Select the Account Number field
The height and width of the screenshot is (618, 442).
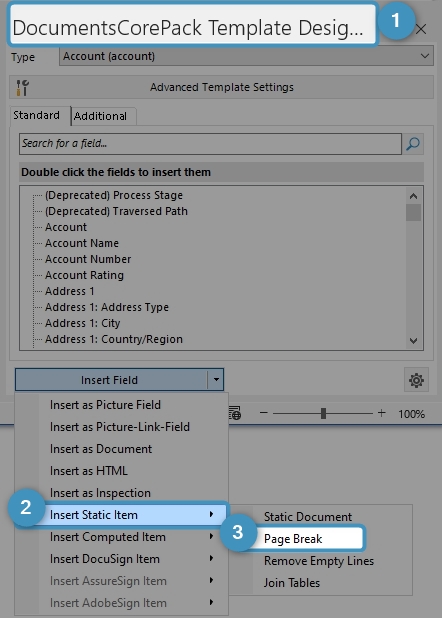coord(88,259)
